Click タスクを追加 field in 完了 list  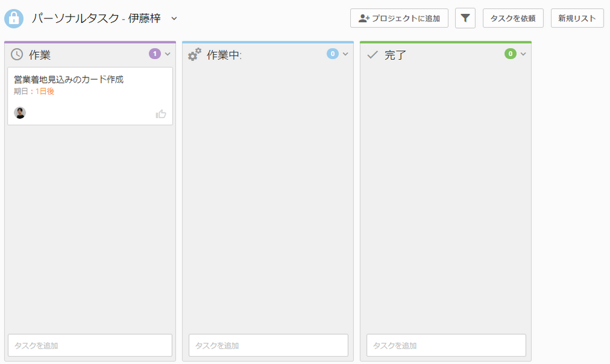point(446,346)
